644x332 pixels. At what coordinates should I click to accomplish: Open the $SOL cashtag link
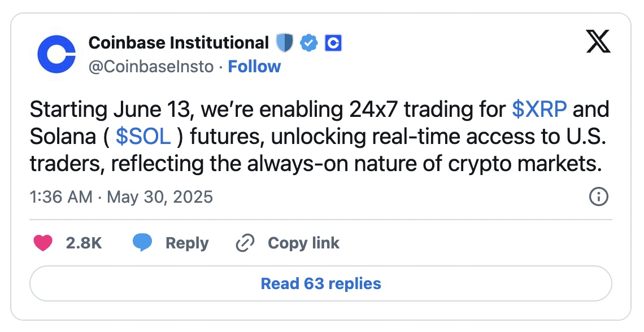click(x=143, y=137)
